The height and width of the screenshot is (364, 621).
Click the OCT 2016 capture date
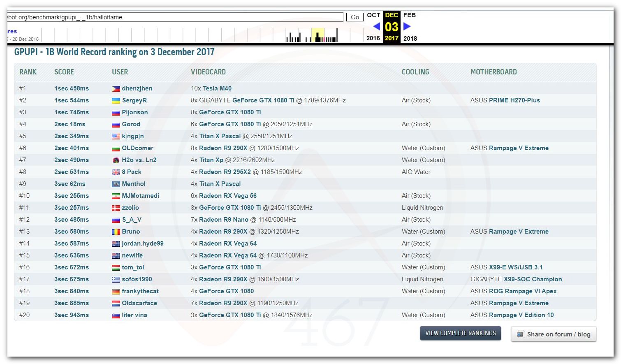[x=373, y=15]
